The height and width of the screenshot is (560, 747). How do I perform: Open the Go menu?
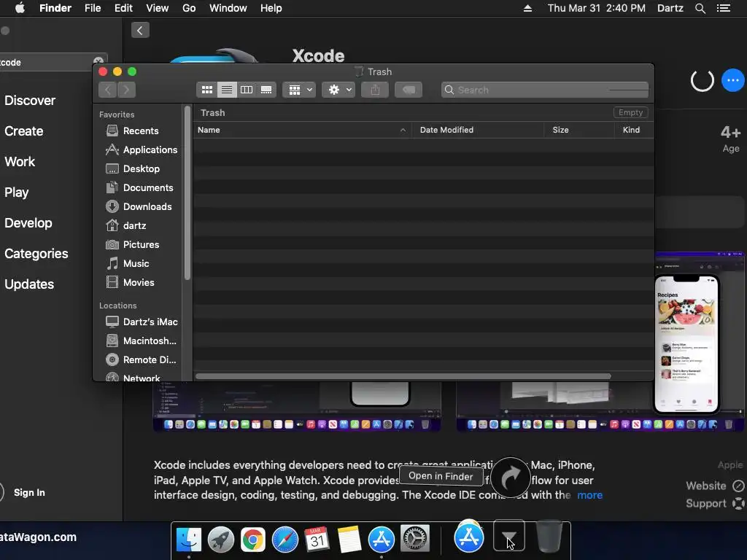click(189, 8)
